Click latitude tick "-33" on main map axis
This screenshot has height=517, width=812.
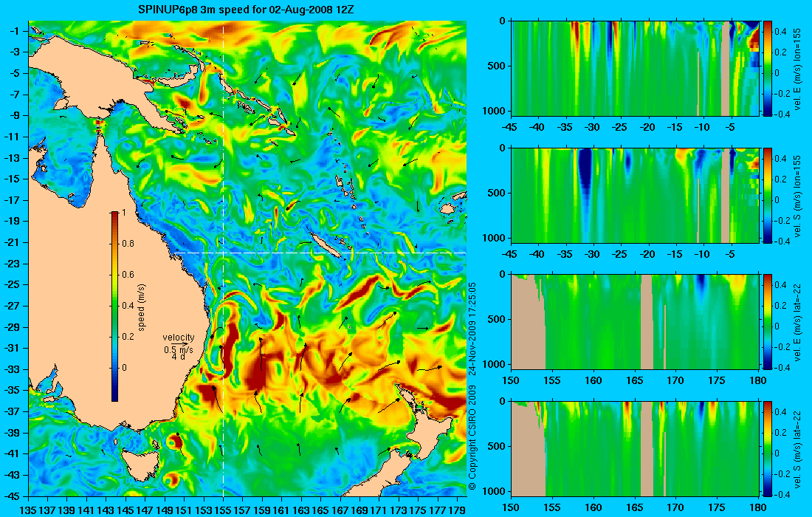click(12, 369)
